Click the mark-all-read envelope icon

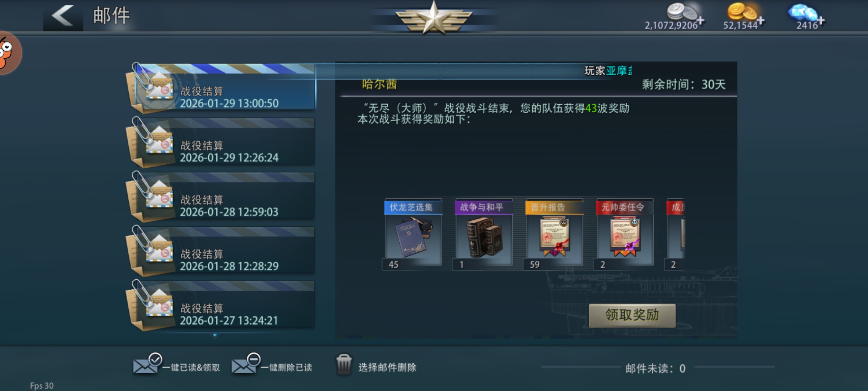[x=147, y=364]
